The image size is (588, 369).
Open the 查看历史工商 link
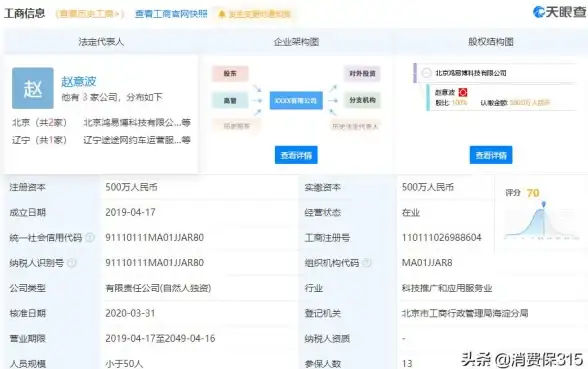pos(89,14)
